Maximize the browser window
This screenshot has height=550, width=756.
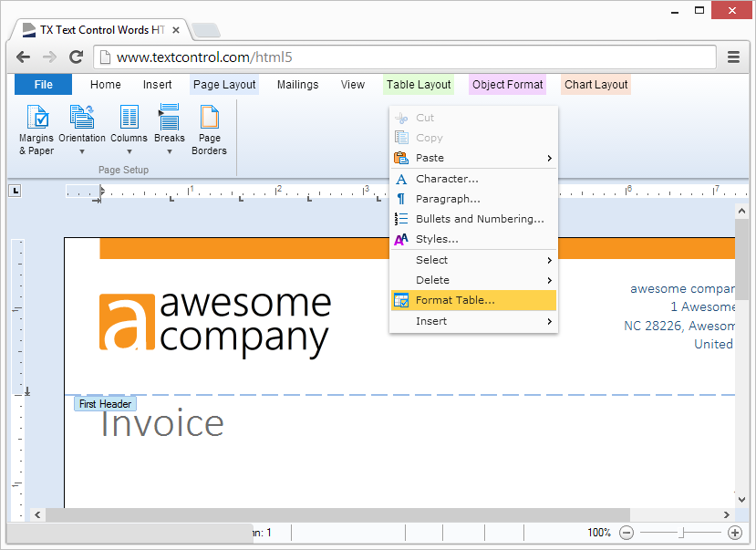click(699, 10)
